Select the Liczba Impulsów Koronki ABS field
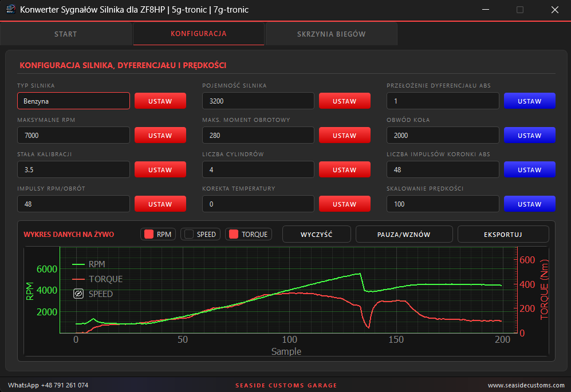This screenshot has height=392, width=571. click(443, 169)
